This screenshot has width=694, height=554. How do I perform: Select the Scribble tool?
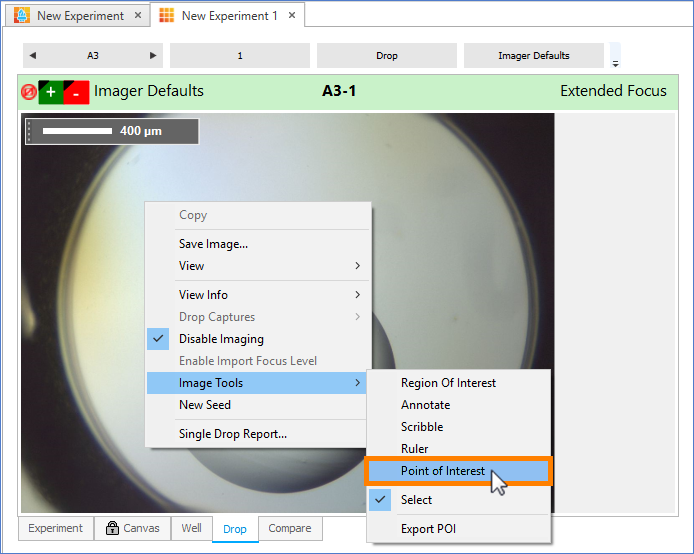tap(459, 427)
